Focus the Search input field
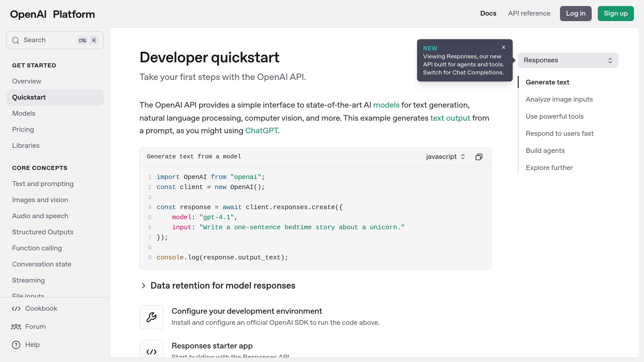The height and width of the screenshot is (362, 644). tap(55, 40)
